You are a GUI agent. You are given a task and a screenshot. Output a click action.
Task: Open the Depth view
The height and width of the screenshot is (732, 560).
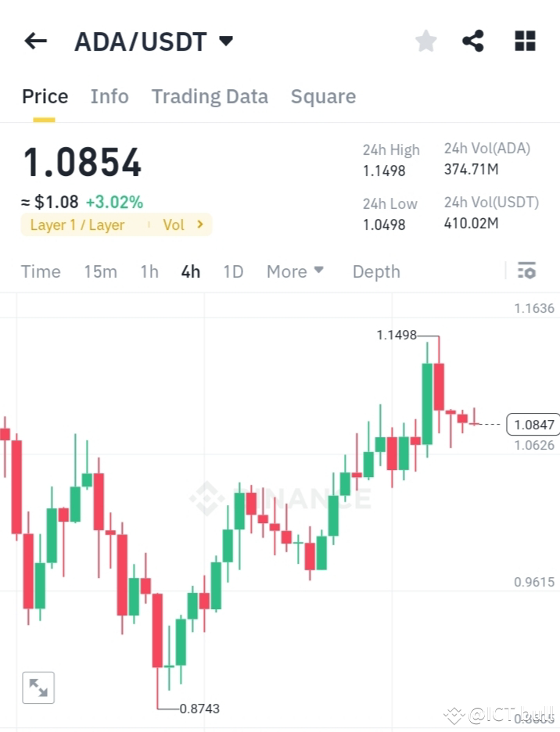pos(376,271)
